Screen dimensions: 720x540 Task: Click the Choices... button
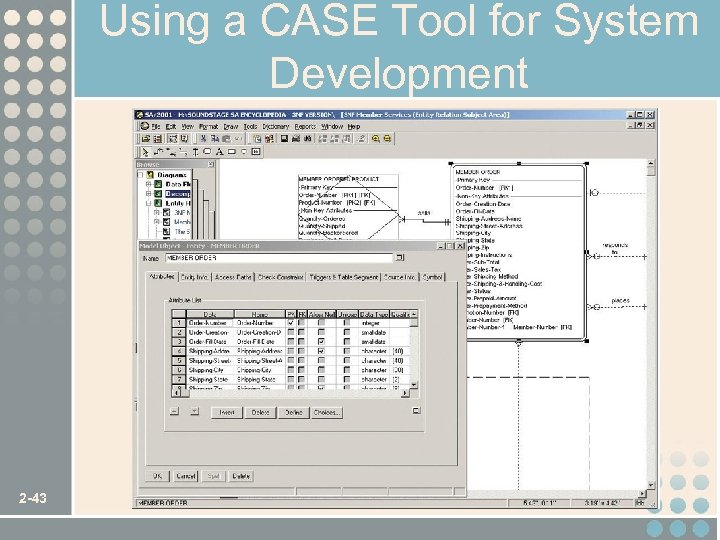click(326, 412)
